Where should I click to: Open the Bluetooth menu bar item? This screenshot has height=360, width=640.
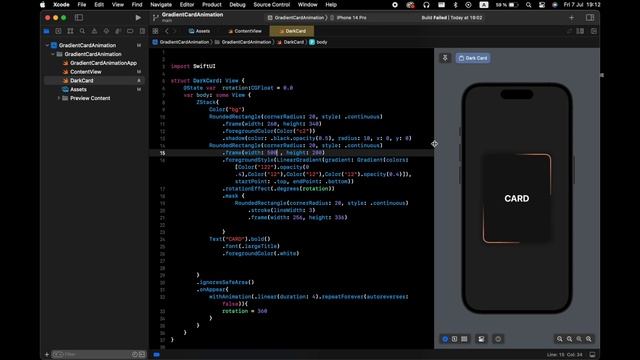click(456, 4)
